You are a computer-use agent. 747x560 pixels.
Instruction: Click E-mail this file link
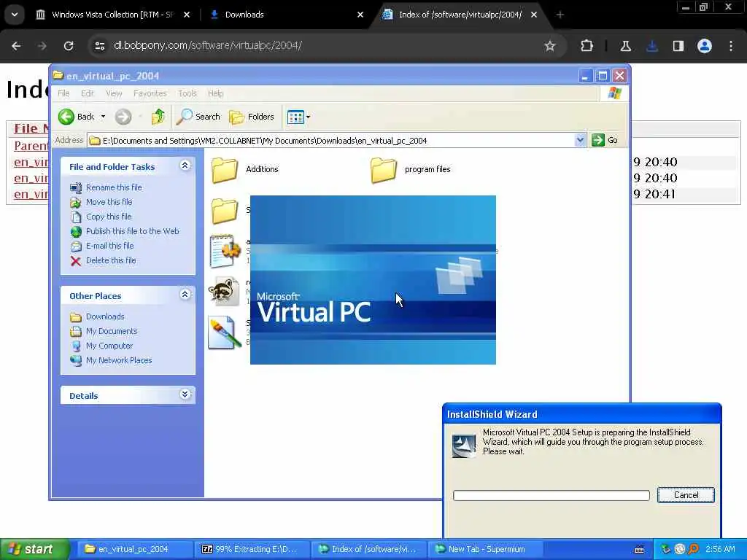[109, 246]
